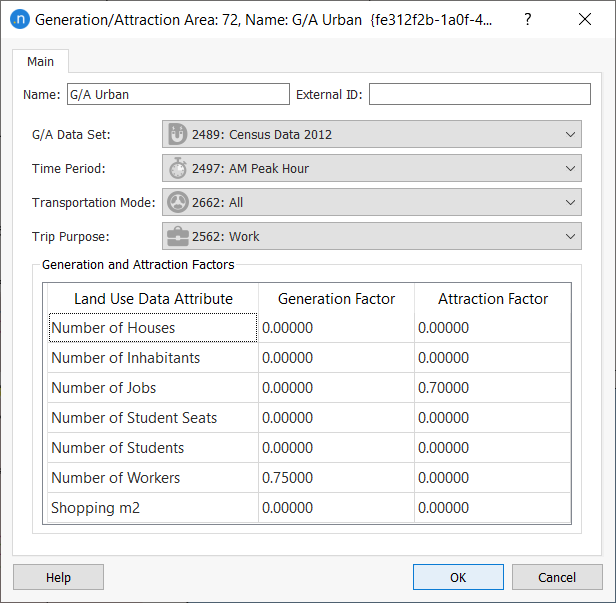Click the Trip Purpose briefcase icon
Viewport: 616px width, 603px height.
pos(177,236)
